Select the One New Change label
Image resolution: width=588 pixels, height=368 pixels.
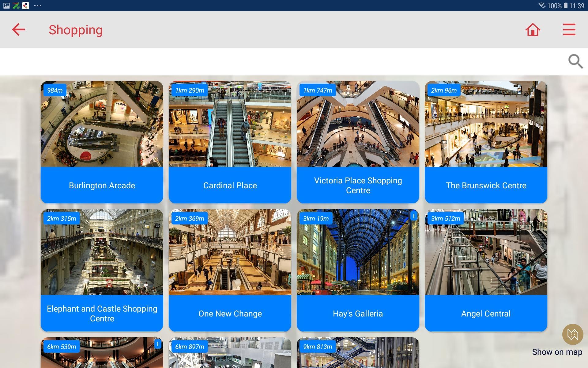click(230, 314)
